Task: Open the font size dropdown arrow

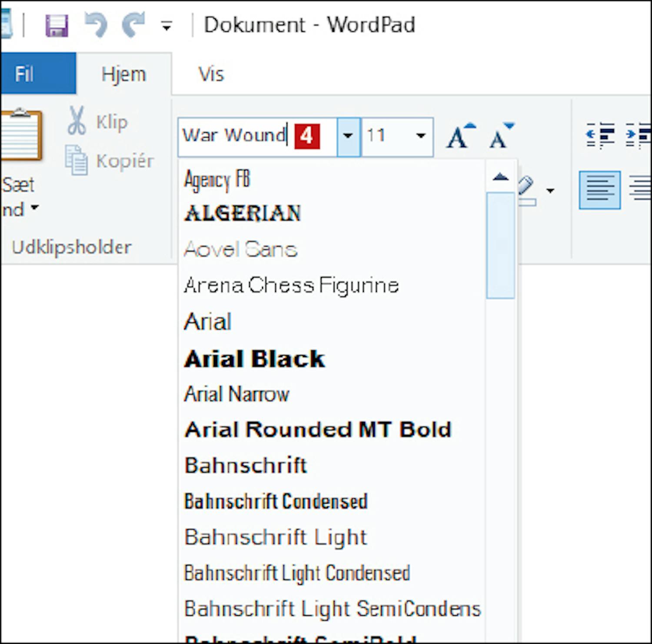Action: coord(421,136)
